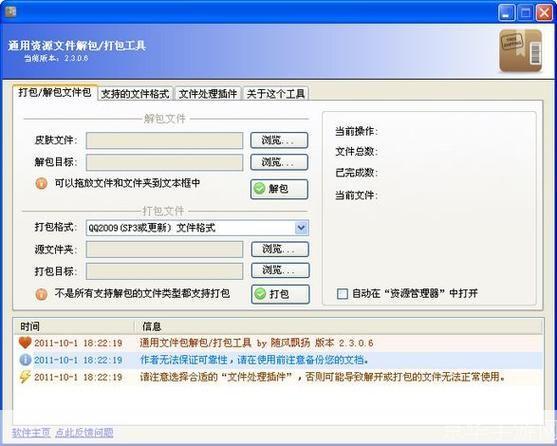
Task: Browse for the 皮肤文件
Action: pos(279,140)
